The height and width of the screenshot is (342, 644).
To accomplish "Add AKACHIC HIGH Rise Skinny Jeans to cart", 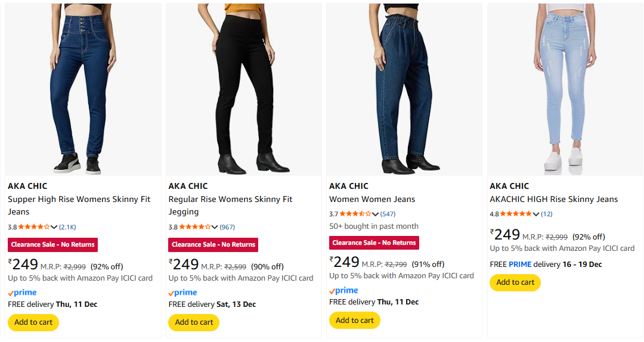I will pyautogui.click(x=515, y=282).
